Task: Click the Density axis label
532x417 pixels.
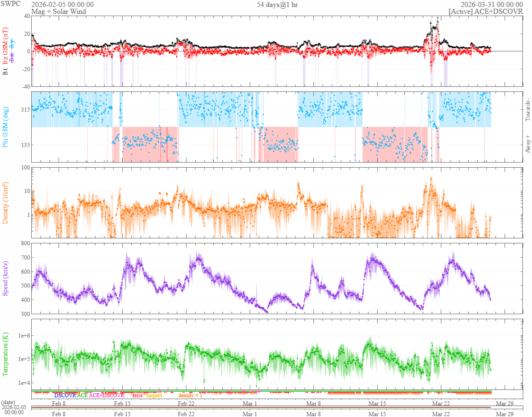Action: (x=6, y=203)
